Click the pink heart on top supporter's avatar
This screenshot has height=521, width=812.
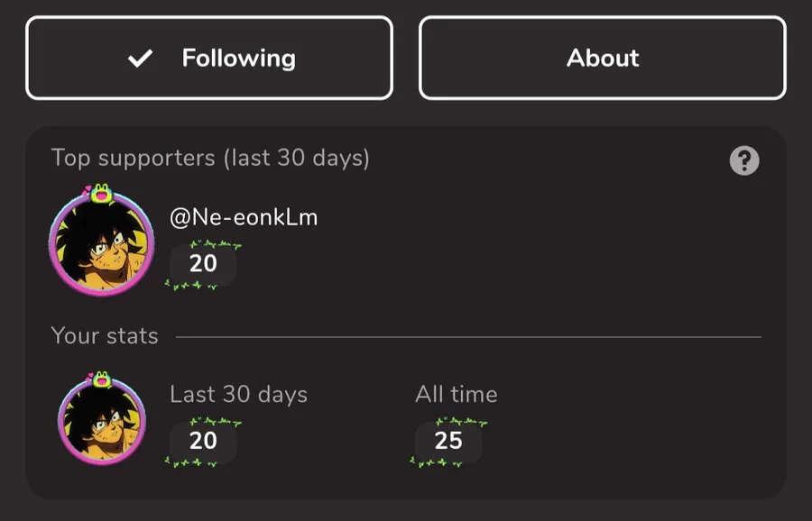(x=88, y=190)
